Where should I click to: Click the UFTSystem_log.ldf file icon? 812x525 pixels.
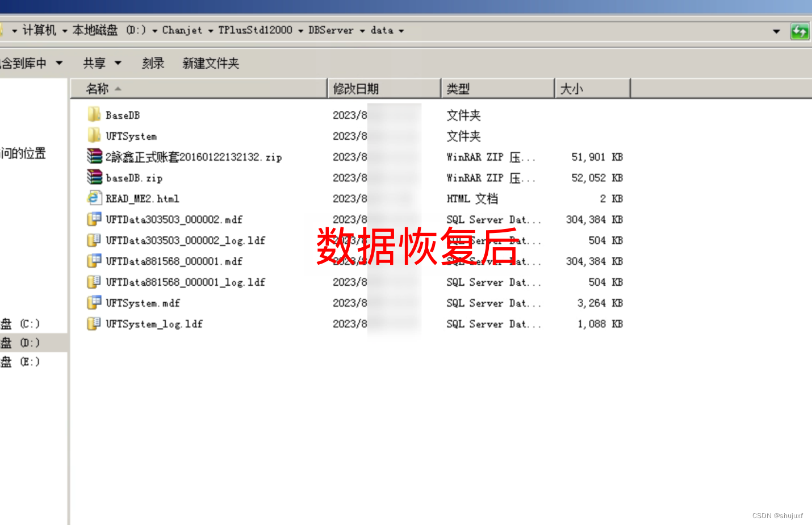(94, 324)
